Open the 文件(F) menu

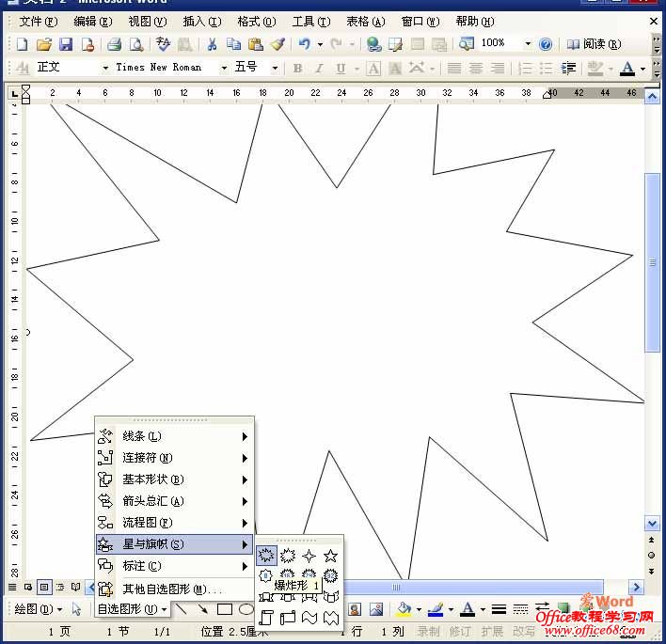(x=38, y=22)
